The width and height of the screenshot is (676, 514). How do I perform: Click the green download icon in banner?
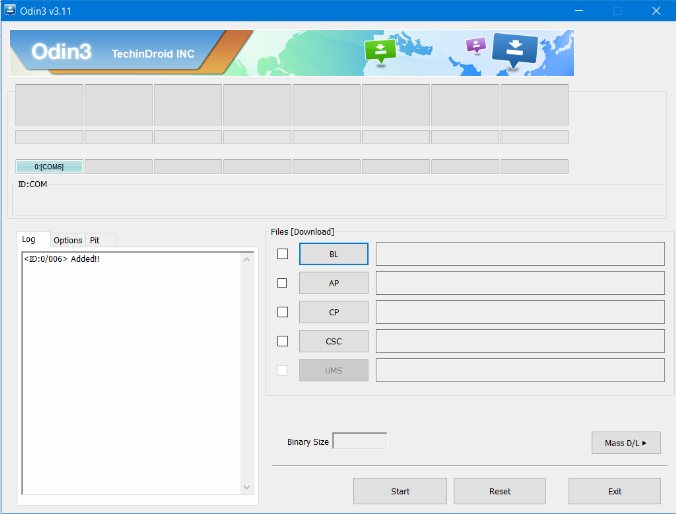click(380, 51)
